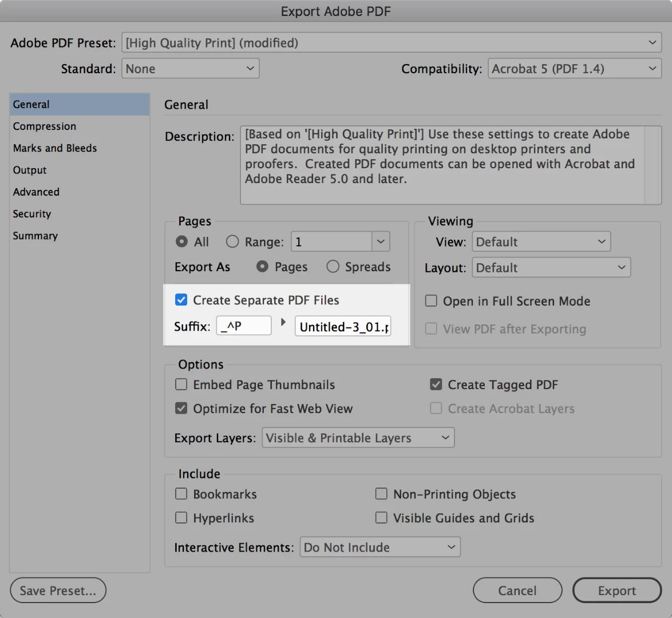This screenshot has width=672, height=618.
Task: Select the Output category
Action: click(x=80, y=170)
